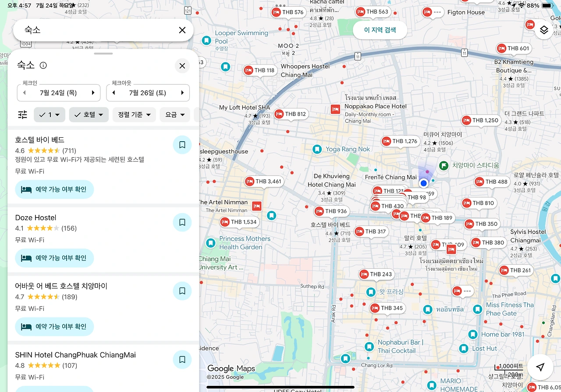Tap the THB 118 hotel marker
Image resolution: width=561 pixels, height=392 pixels.
click(259, 70)
